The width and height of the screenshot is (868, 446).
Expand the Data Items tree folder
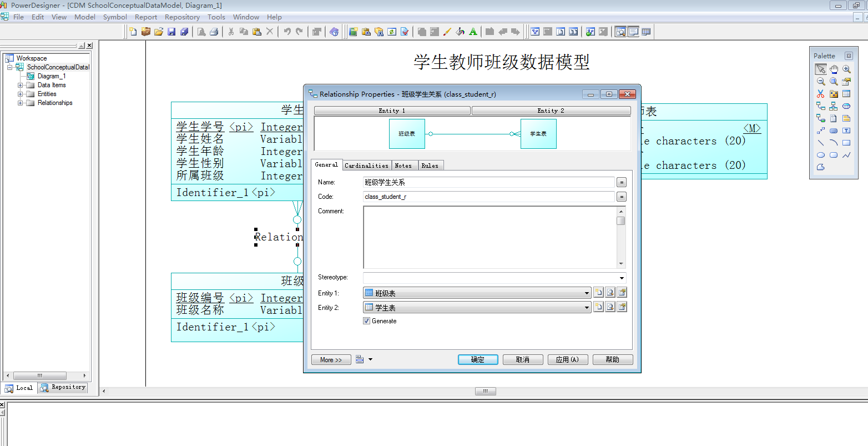[x=21, y=85]
